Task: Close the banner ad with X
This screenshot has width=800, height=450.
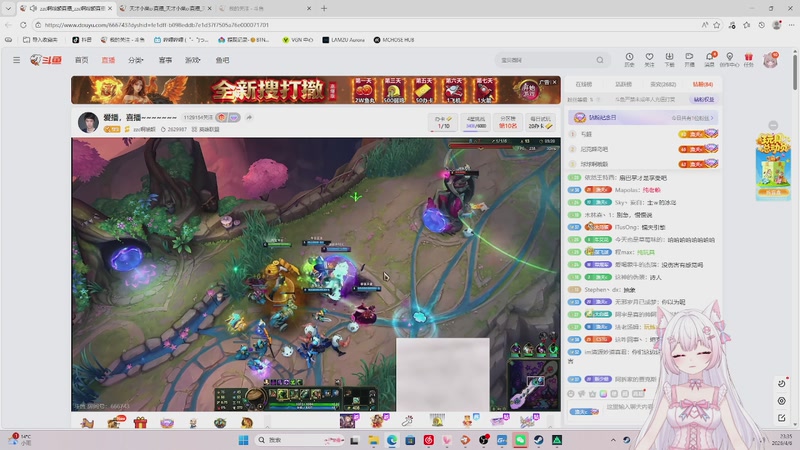Action: 555,82
